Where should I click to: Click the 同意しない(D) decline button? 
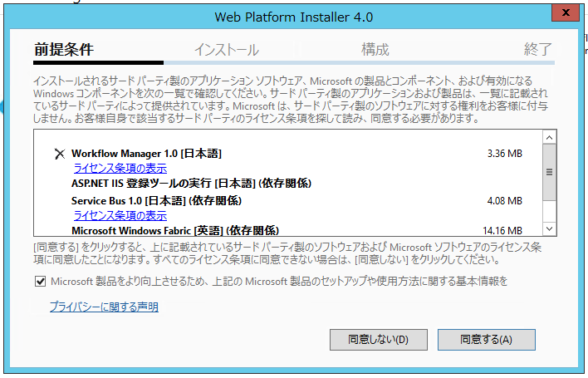379,340
